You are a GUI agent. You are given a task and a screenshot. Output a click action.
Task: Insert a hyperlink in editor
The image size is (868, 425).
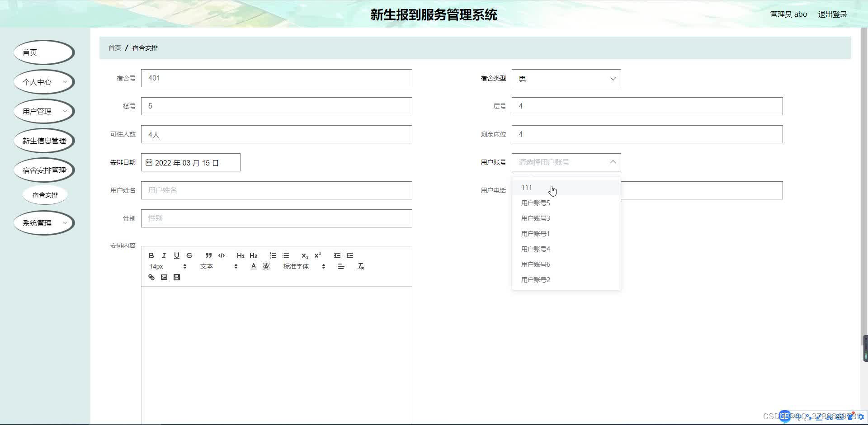(x=151, y=277)
